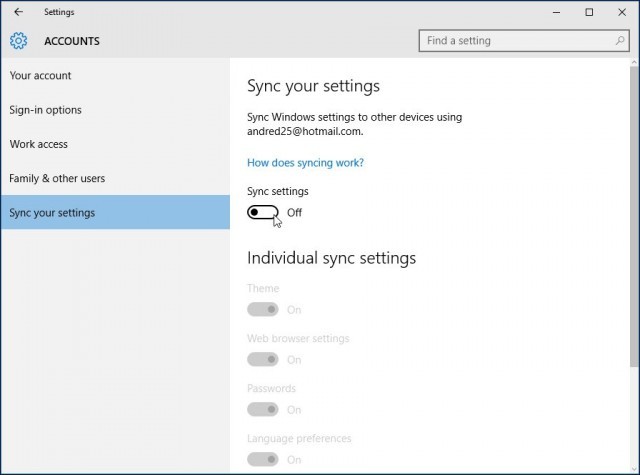
Task: Open Family & other users
Action: point(57,178)
